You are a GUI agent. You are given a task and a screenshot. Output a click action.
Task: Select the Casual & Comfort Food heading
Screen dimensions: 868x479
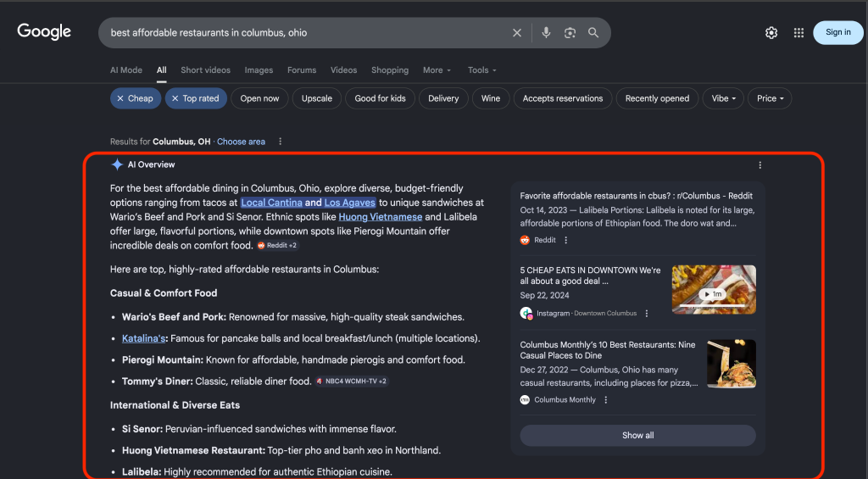(164, 293)
